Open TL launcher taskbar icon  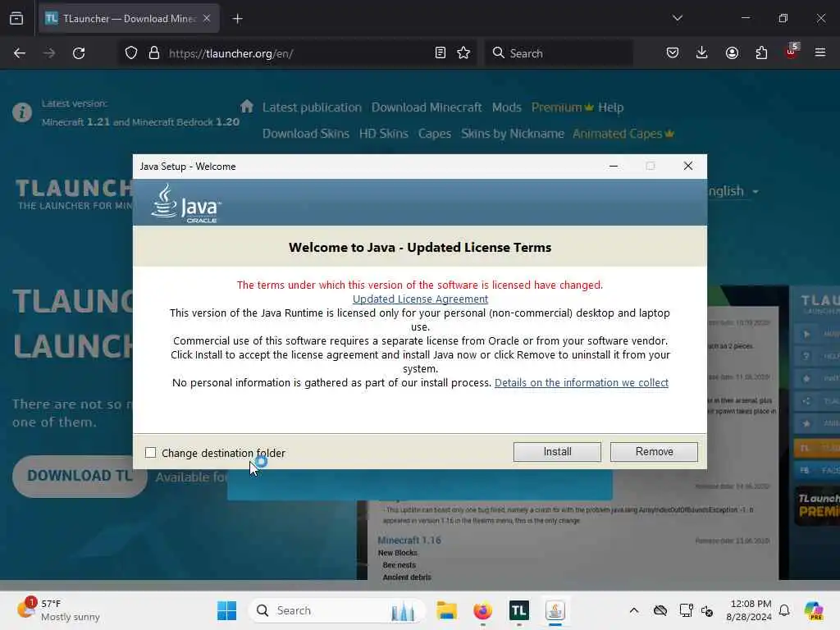518,610
